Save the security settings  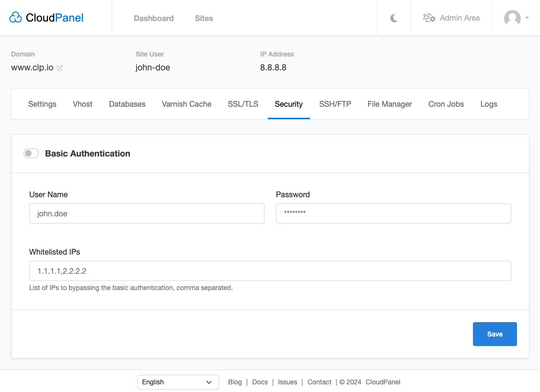pyautogui.click(x=494, y=334)
